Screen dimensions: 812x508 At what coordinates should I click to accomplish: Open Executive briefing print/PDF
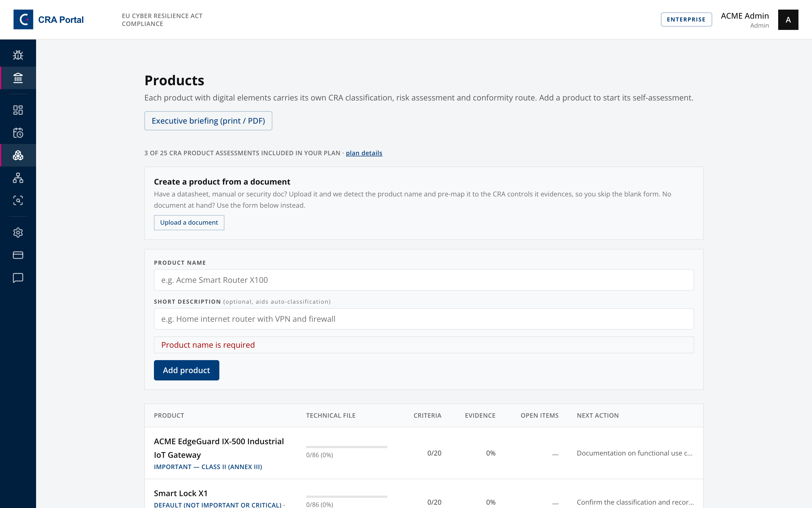coord(208,121)
